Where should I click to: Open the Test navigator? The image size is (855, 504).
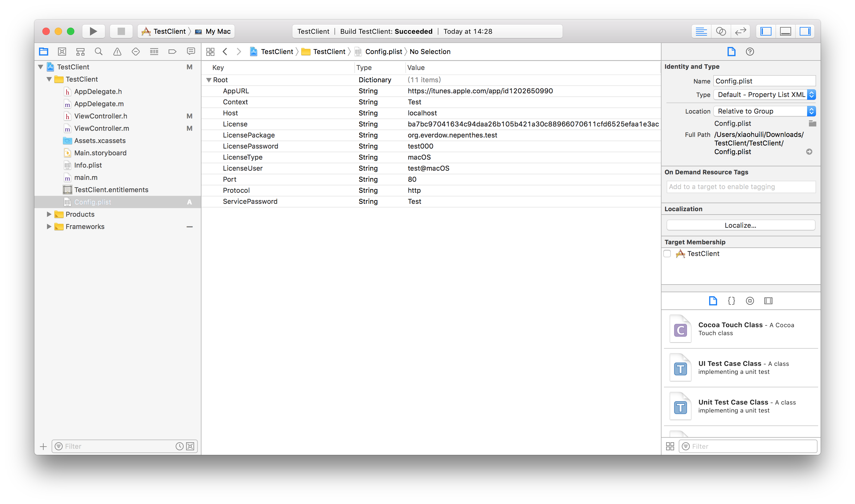[x=136, y=52]
